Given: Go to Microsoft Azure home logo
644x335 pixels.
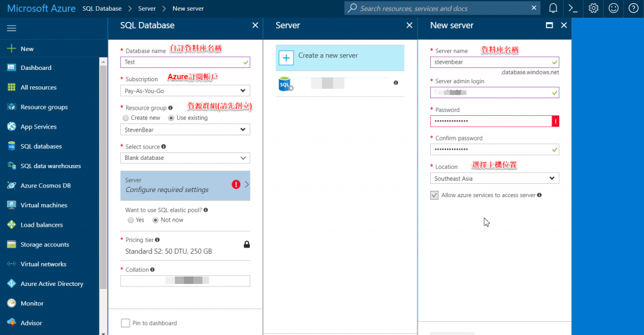Looking at the screenshot, I should [x=41, y=8].
